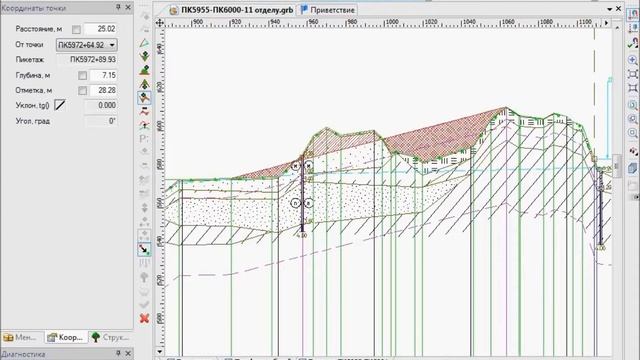Open the Мен... panel tab
The image size is (640, 360).
tap(22, 337)
